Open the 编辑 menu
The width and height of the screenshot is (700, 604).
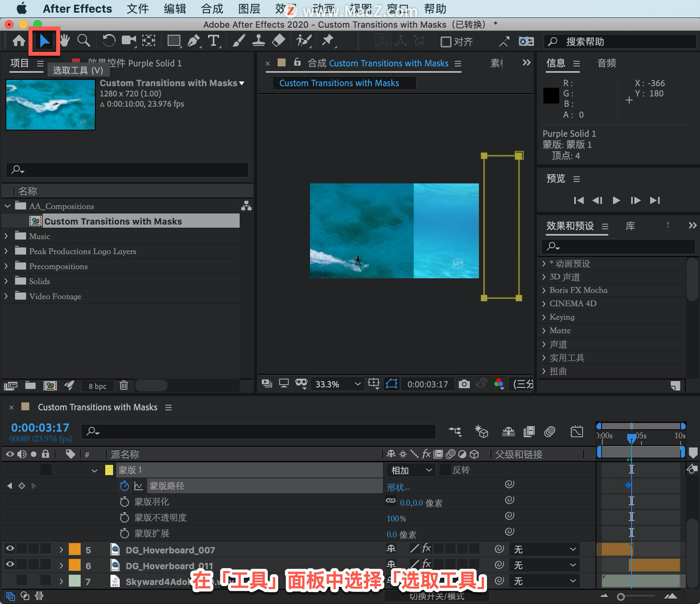click(x=175, y=9)
